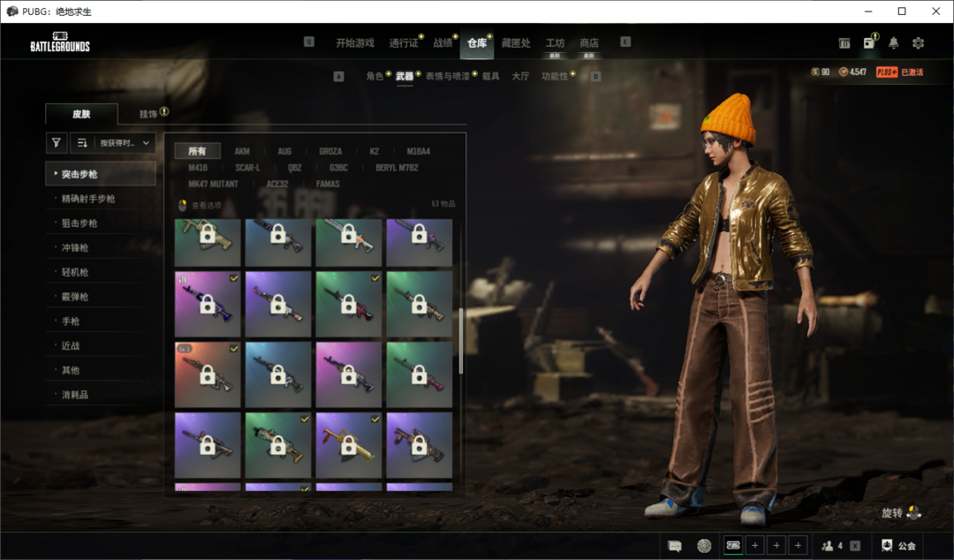Click the radar circle icon in bottom bar

tap(704, 546)
